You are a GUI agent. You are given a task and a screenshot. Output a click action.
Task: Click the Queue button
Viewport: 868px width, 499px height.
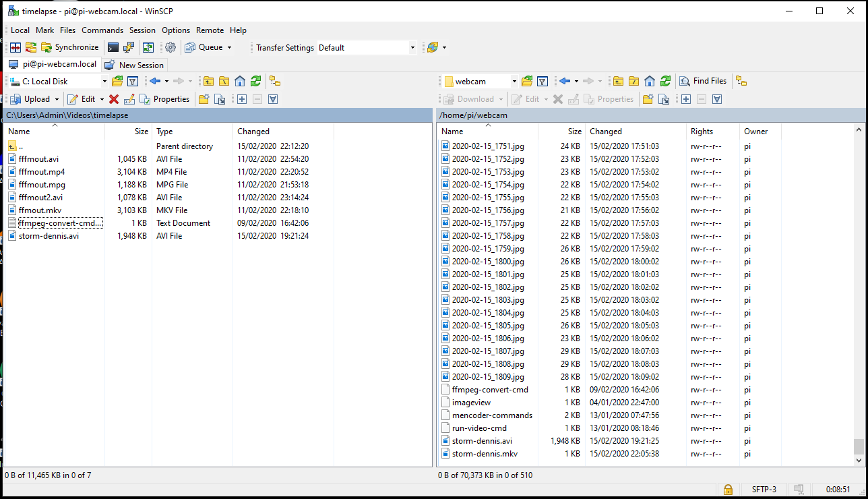click(x=204, y=47)
